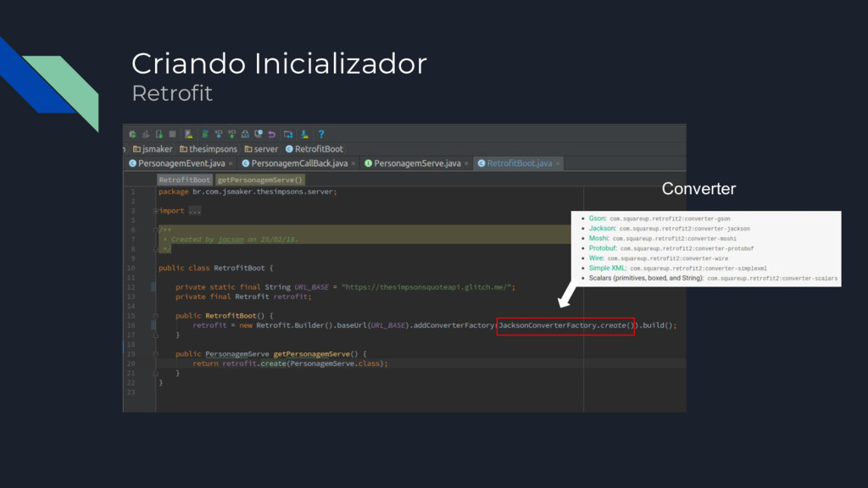Viewport: 868px width, 488px height.
Task: Collapse the RetrofitBoot() constructor at line 15
Action: coord(156,316)
